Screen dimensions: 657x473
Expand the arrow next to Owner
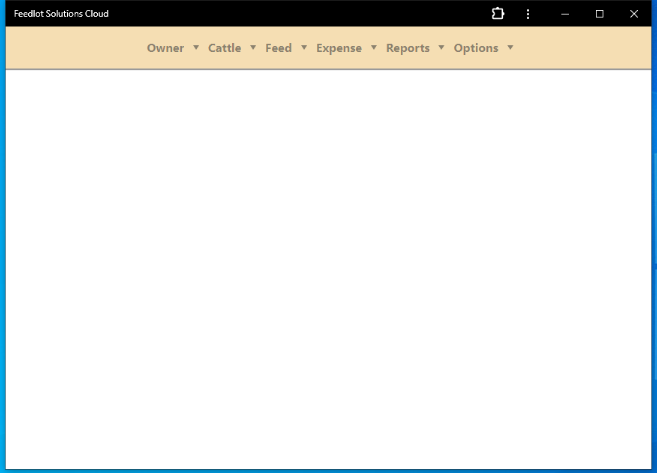[196, 47]
